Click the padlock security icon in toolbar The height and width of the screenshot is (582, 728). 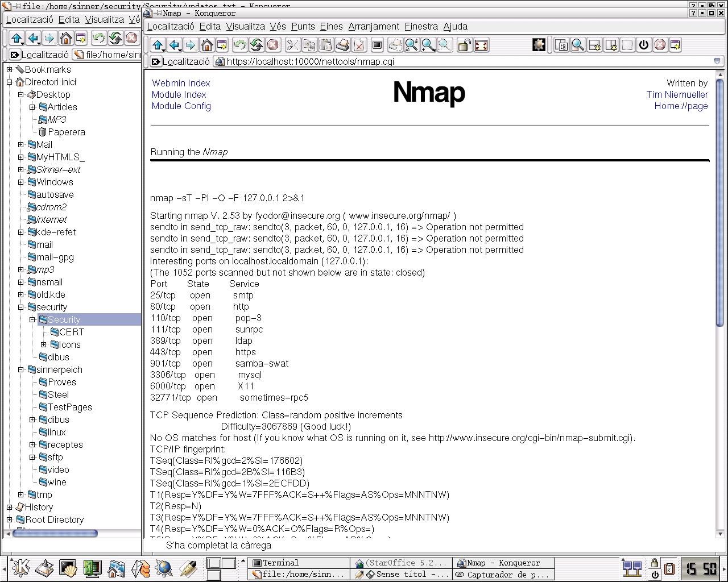click(464, 45)
